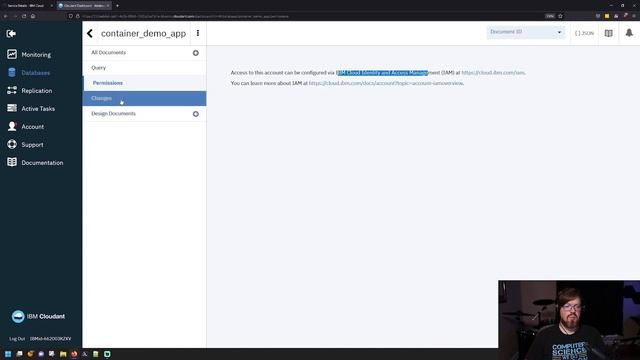Click the Log Out link
This screenshot has height=360, width=640.
click(17, 339)
